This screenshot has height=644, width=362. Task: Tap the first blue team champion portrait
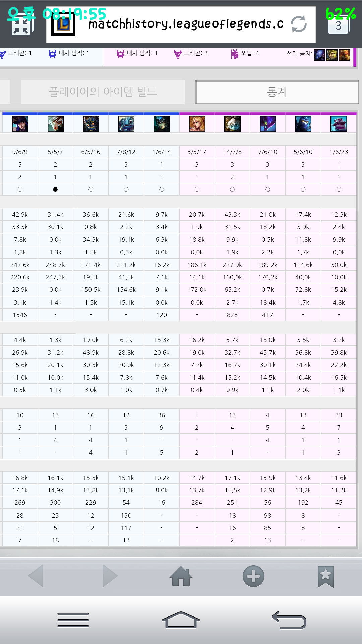pos(20,124)
